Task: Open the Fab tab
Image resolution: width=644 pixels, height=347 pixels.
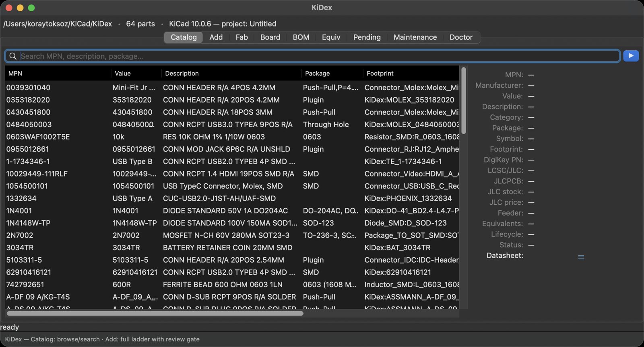Action: 242,37
